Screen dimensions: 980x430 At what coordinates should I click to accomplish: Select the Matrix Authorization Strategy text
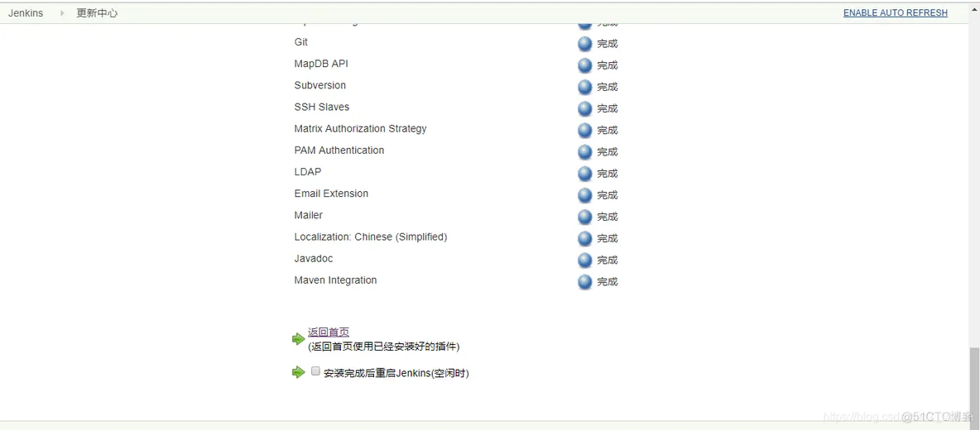coord(361,128)
